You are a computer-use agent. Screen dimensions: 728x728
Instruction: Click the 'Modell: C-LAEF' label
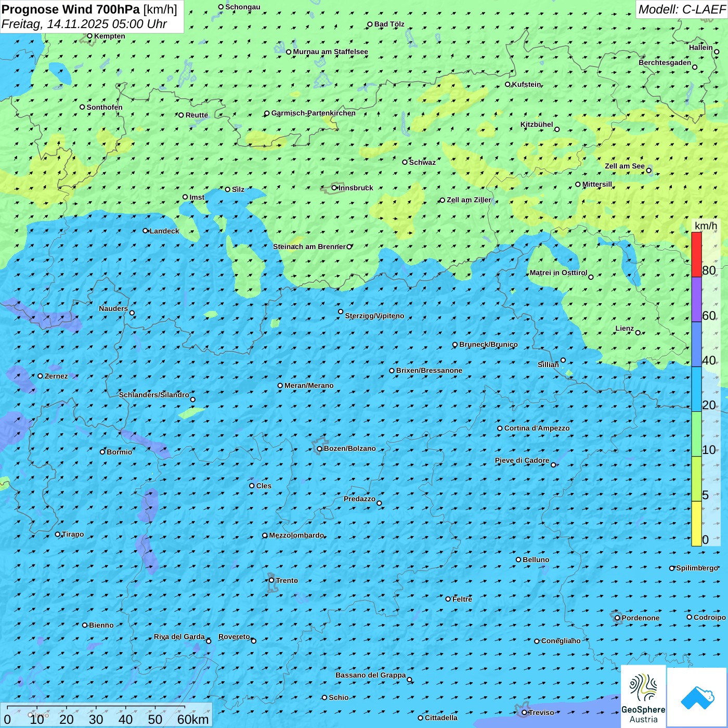(x=682, y=9)
